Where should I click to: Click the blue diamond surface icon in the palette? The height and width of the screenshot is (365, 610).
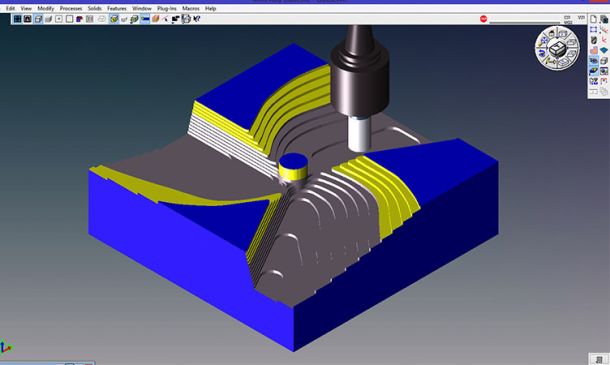click(x=603, y=50)
